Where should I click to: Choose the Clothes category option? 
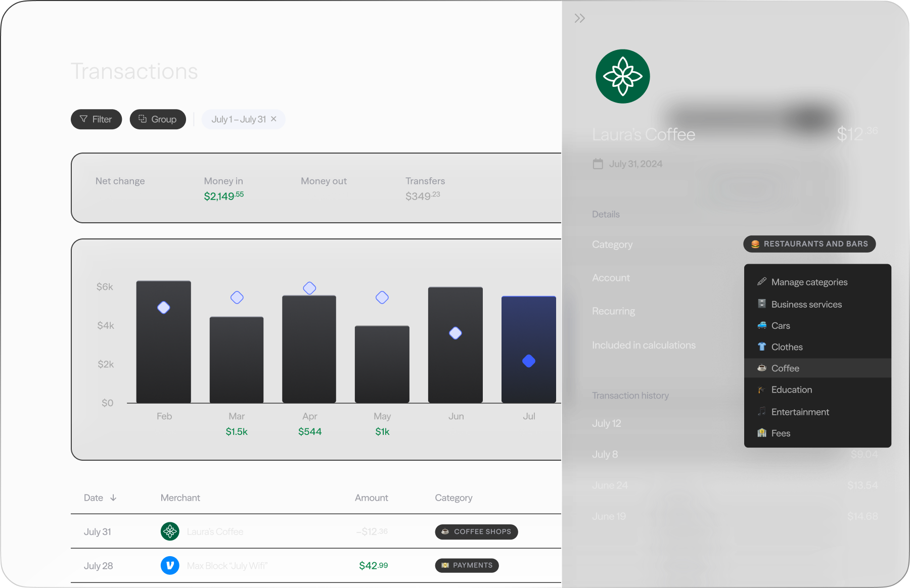coord(787,347)
